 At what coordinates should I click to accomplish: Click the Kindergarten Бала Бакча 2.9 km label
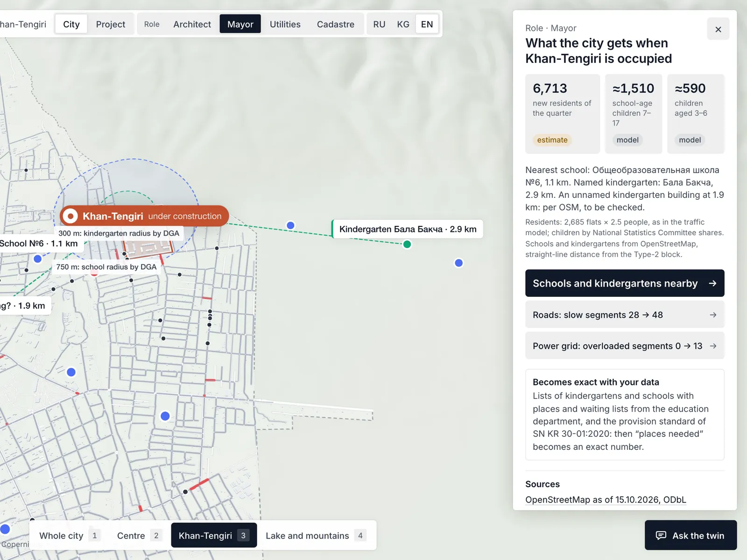point(408,229)
